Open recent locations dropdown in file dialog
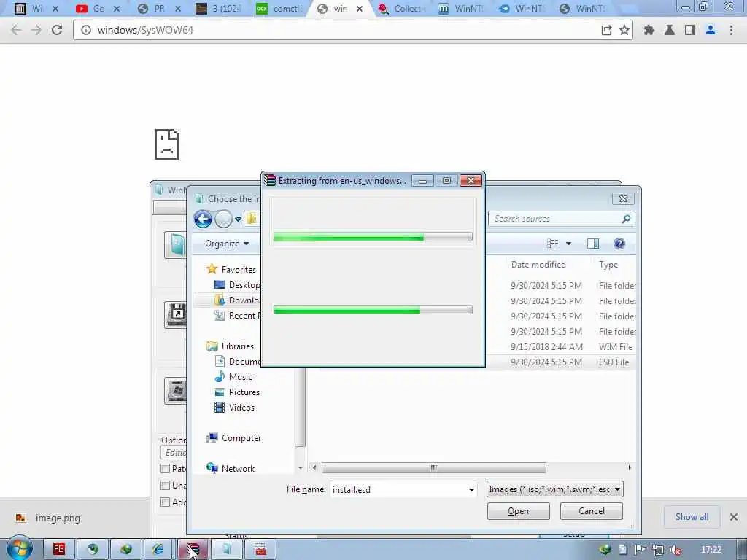 point(239,219)
